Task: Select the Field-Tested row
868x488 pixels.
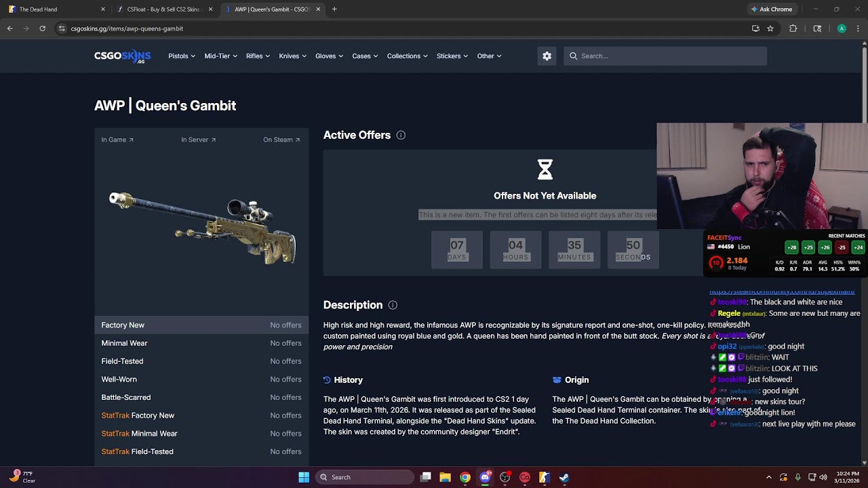Action: click(201, 361)
